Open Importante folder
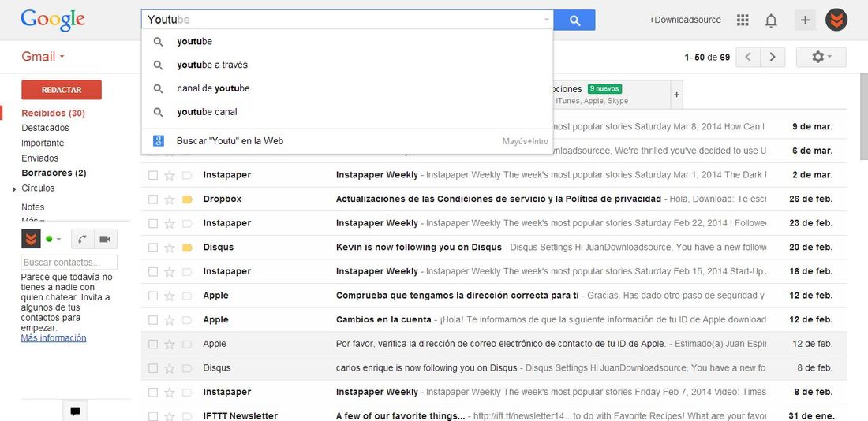The height and width of the screenshot is (421, 868). [x=43, y=143]
